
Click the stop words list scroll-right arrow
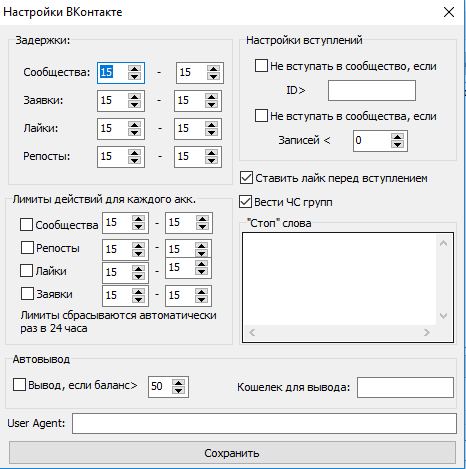427,332
